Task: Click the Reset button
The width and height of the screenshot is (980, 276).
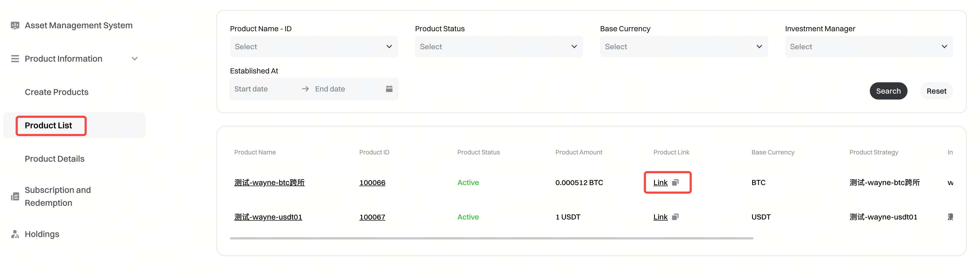Action: pos(936,91)
